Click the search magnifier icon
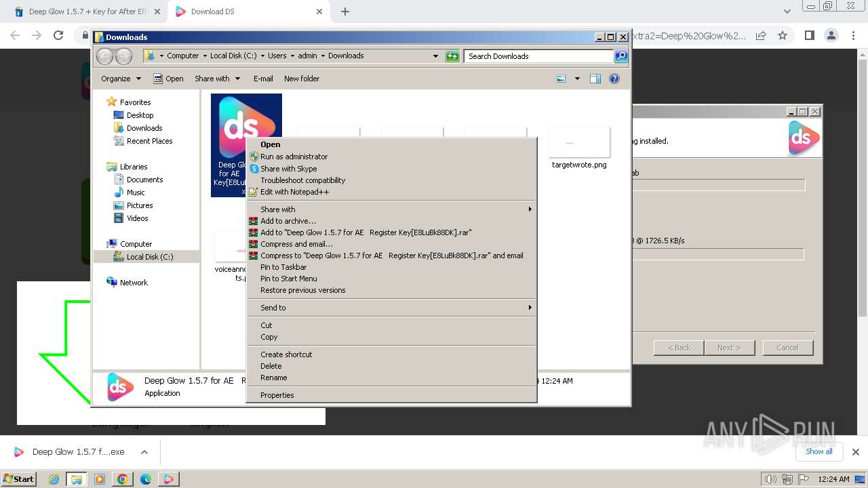Screen dimensions: 868x488 621,56
